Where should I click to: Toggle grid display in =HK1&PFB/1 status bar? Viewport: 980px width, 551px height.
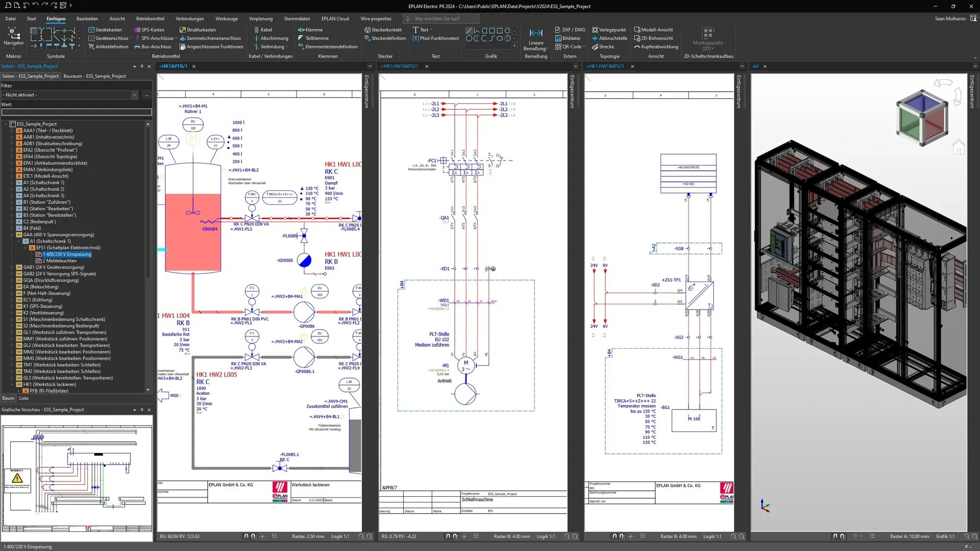pyautogui.click(x=274, y=536)
